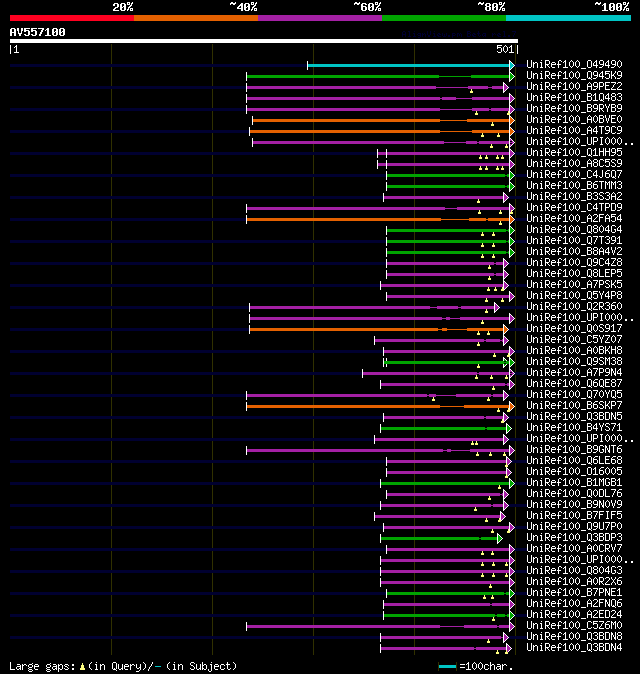Click the UniRef100_Q8LEP5 label
The height and width of the screenshot is (674, 640).
pyautogui.click(x=574, y=274)
